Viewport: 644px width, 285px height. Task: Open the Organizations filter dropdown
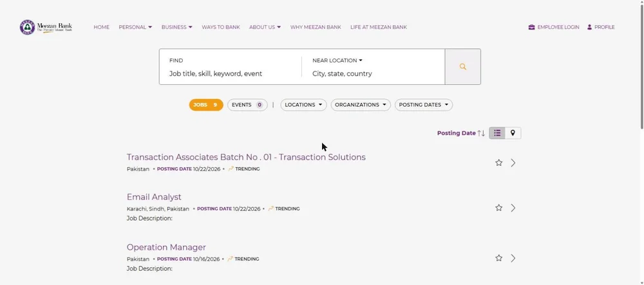coord(361,105)
